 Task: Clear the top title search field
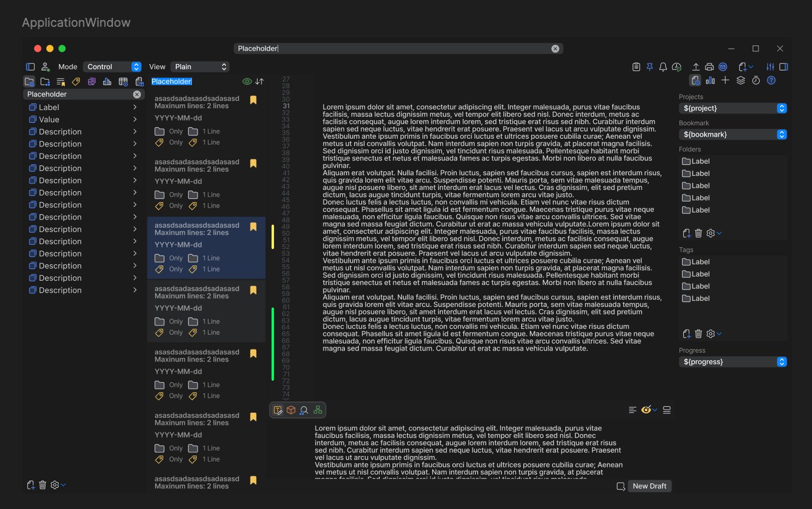point(555,49)
